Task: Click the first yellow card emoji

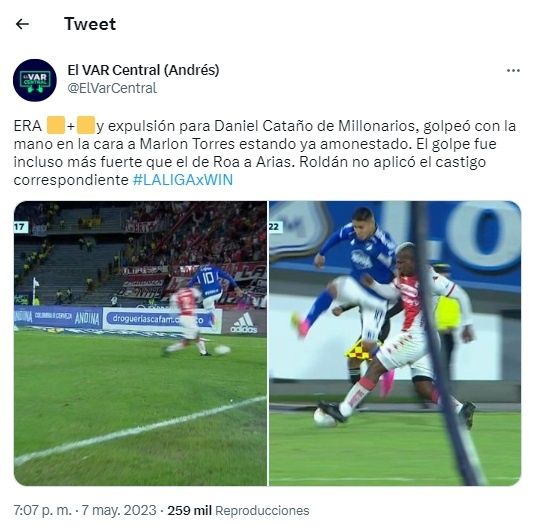Action: [55, 125]
